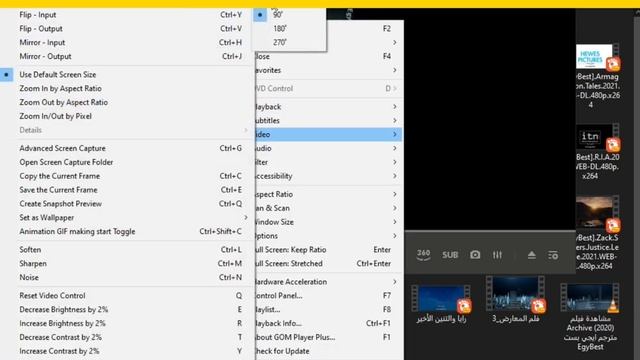Open Playlist... menu entry
This screenshot has height=360, width=640.
pyautogui.click(x=328, y=309)
